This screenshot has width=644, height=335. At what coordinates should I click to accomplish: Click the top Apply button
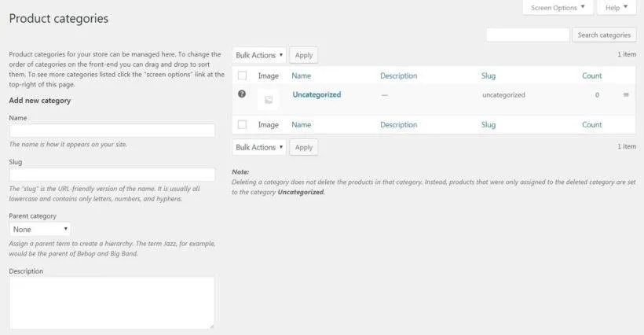[304, 55]
